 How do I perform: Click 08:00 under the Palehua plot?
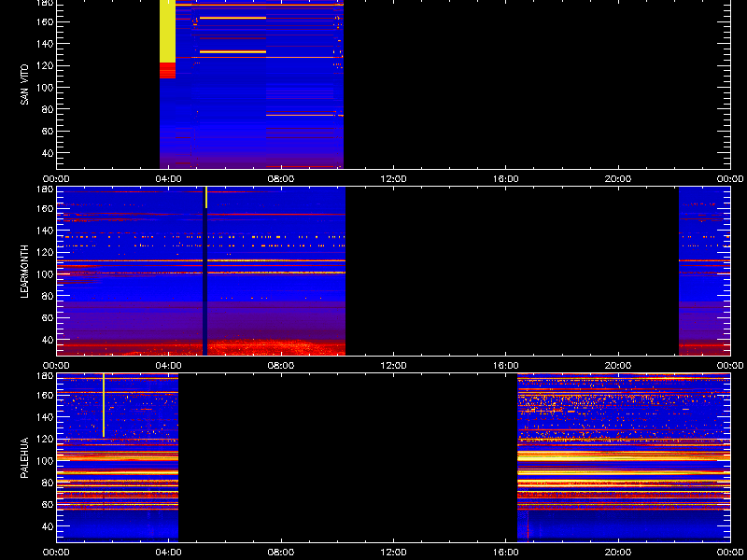(x=281, y=553)
